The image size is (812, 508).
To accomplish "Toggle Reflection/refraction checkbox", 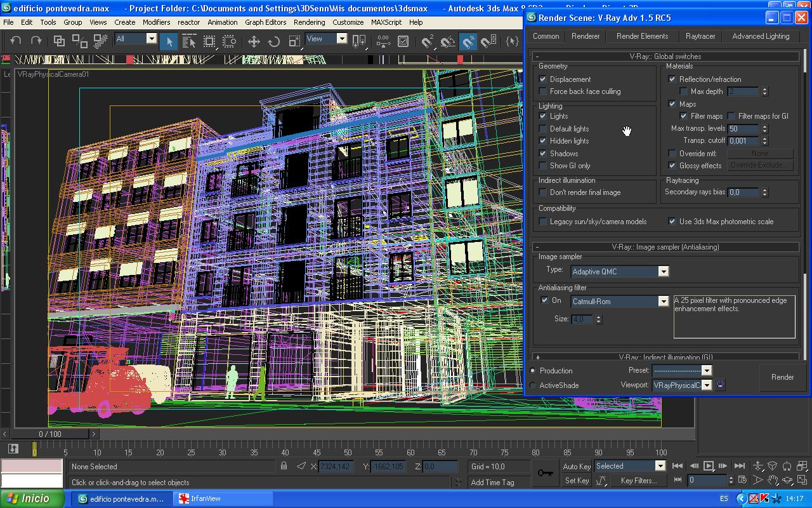I will (672, 79).
